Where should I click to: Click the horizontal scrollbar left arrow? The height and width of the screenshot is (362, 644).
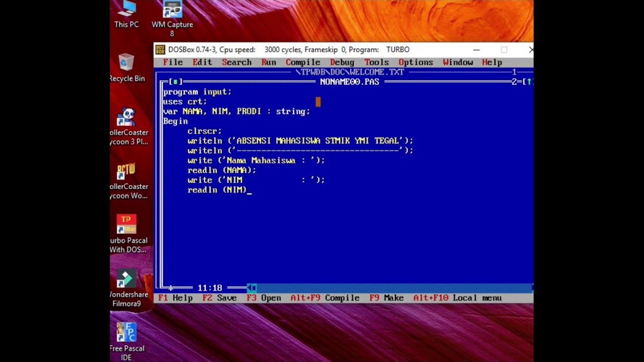tap(249, 288)
